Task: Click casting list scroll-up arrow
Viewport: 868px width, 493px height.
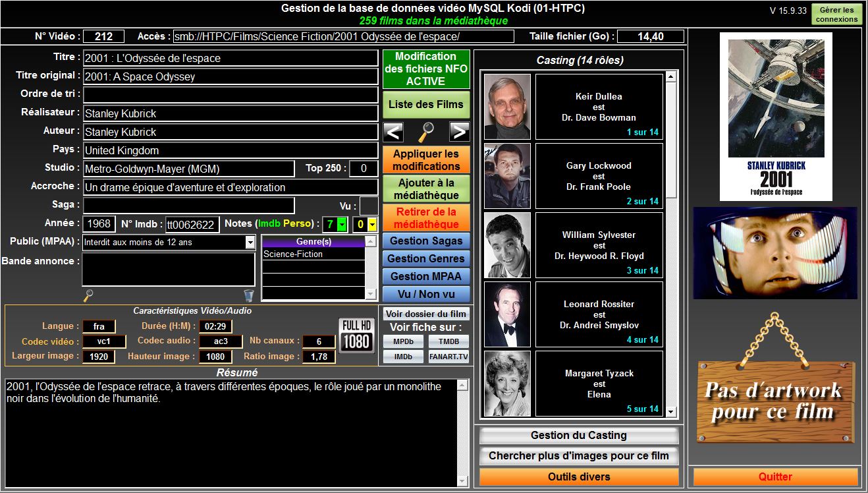Action: 671,77
